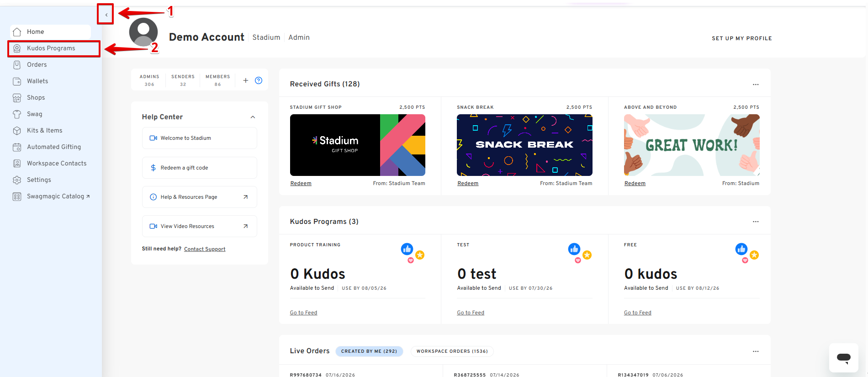Click the Shops storefront icon
Image resolution: width=868 pixels, height=377 pixels.
coord(17,98)
